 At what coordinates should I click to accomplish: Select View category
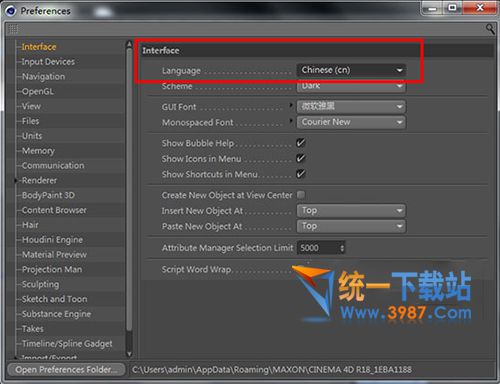coord(31,106)
